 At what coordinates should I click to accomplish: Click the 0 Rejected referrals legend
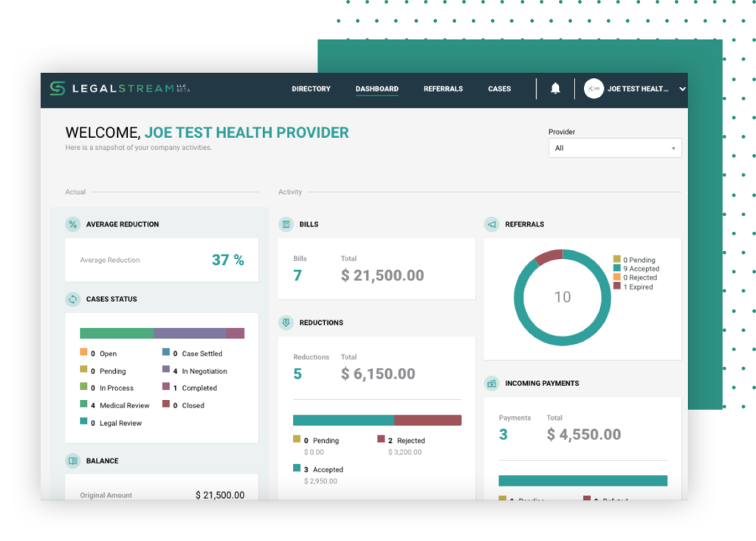[635, 278]
